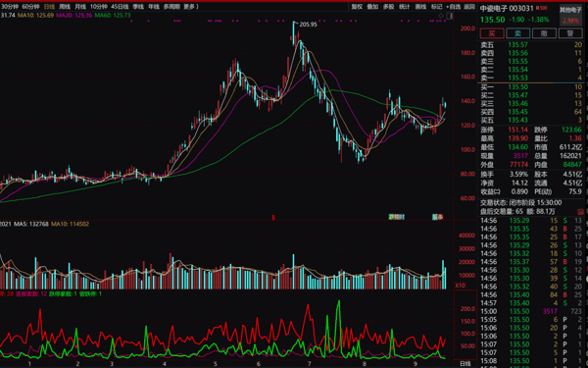
Task: Select the 卖五 135.57 order row
Action: pyautogui.click(x=531, y=45)
